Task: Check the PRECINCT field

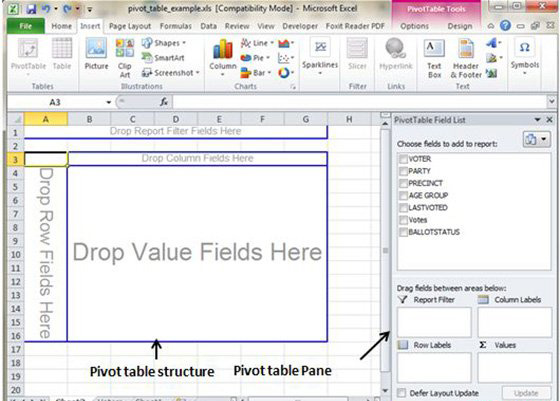Action: (x=403, y=183)
